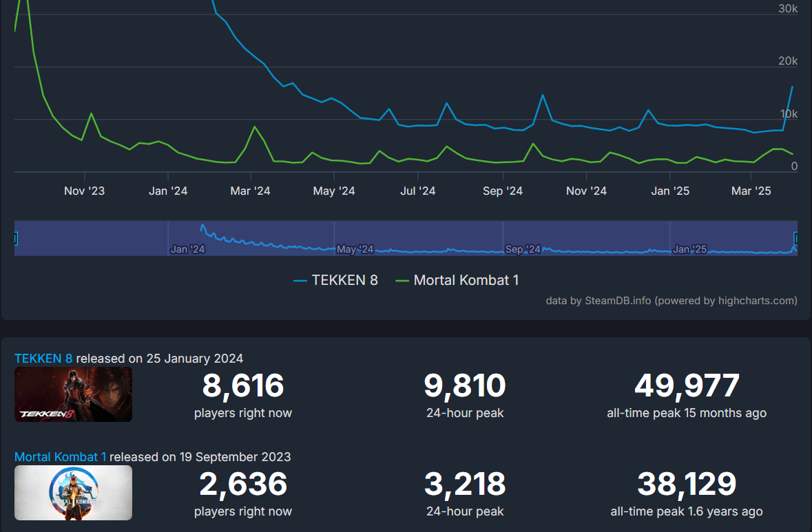Toggle the Mortal Kombat 1 series in the legend
Viewport: 812px width, 532px height.
pos(457,280)
